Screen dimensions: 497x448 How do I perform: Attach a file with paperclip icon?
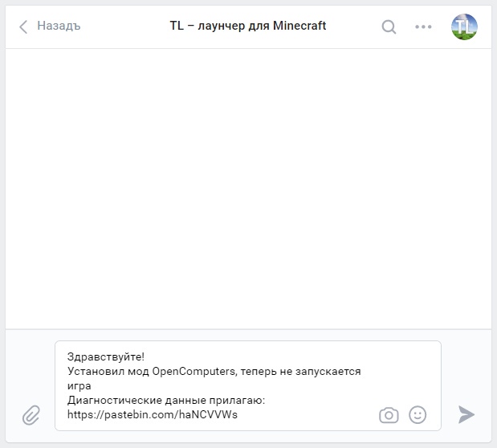click(31, 415)
